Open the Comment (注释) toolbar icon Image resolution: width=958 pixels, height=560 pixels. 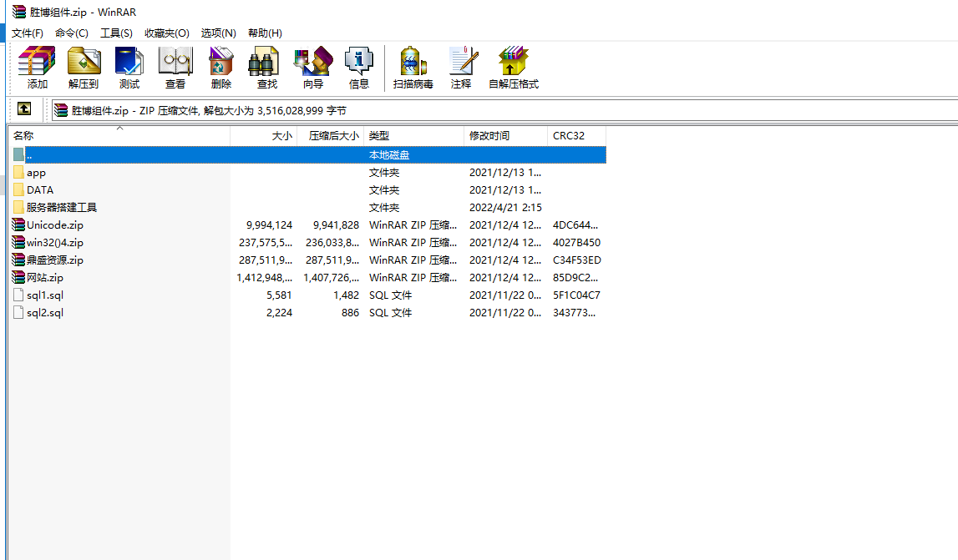(x=461, y=67)
